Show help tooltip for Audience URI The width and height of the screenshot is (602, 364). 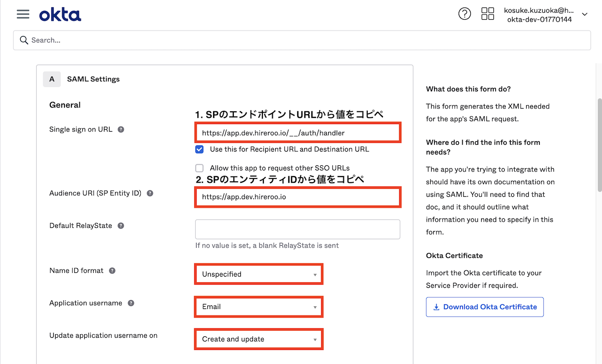click(150, 193)
